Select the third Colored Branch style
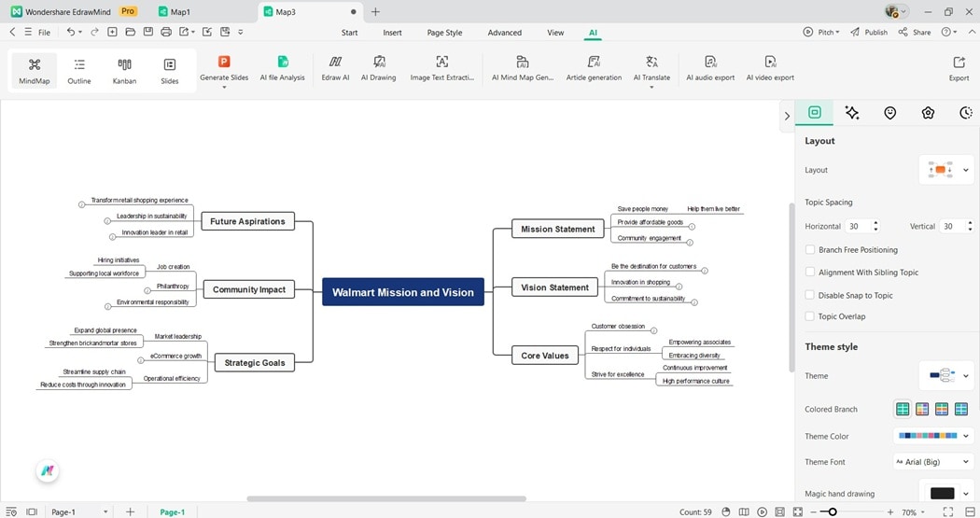 (942, 410)
